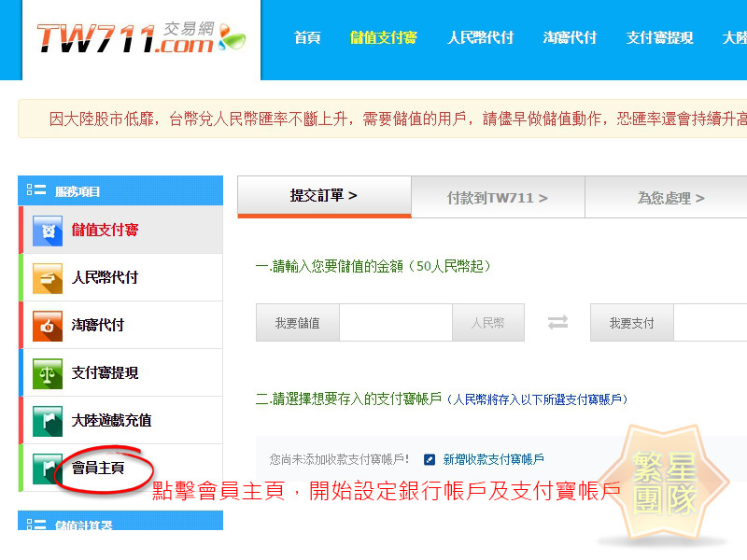
Task: Switch to the 提交訂單 step tab
Action: pos(324,196)
